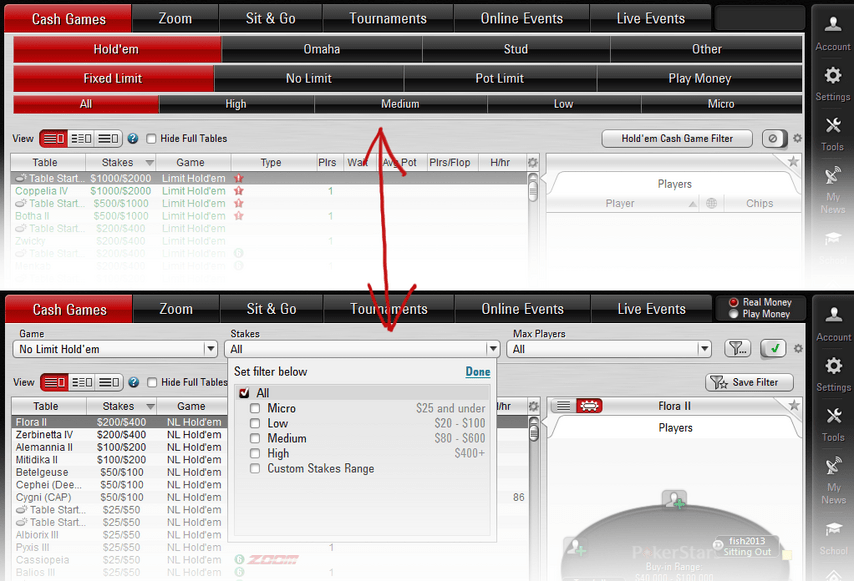The height and width of the screenshot is (581, 854).
Task: Switch to red table display icon beside Flora II
Action: (x=589, y=406)
